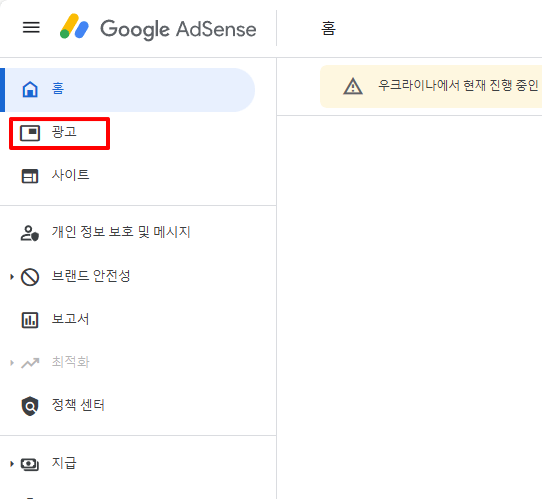Image resolution: width=542 pixels, height=499 pixels.
Task: Select the 홈 menu item
Action: tap(128, 90)
